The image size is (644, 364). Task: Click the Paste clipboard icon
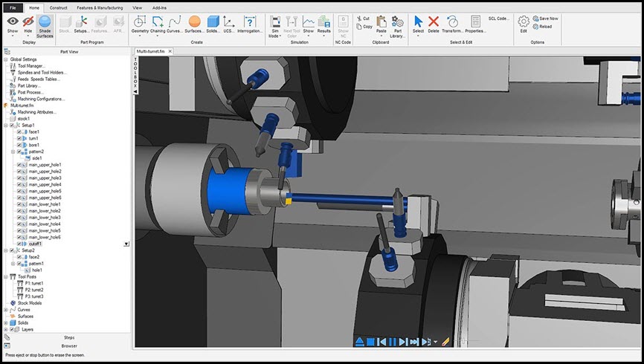pyautogui.click(x=381, y=22)
